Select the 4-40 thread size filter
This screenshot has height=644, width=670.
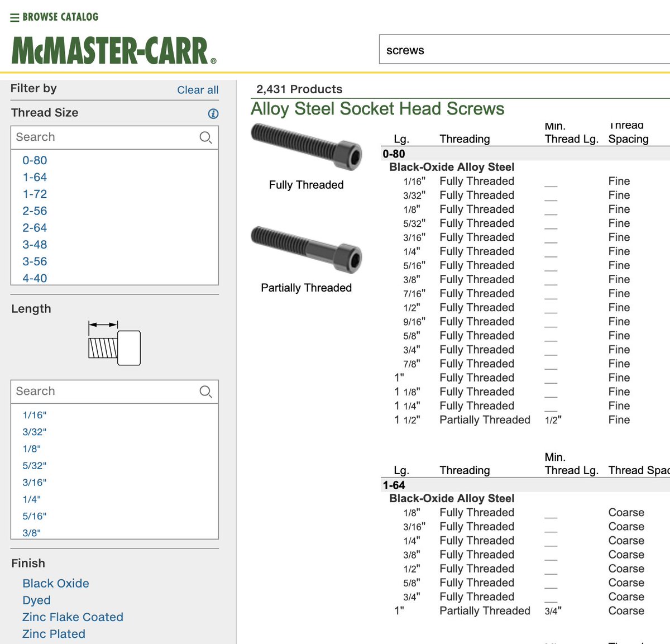pyautogui.click(x=34, y=278)
